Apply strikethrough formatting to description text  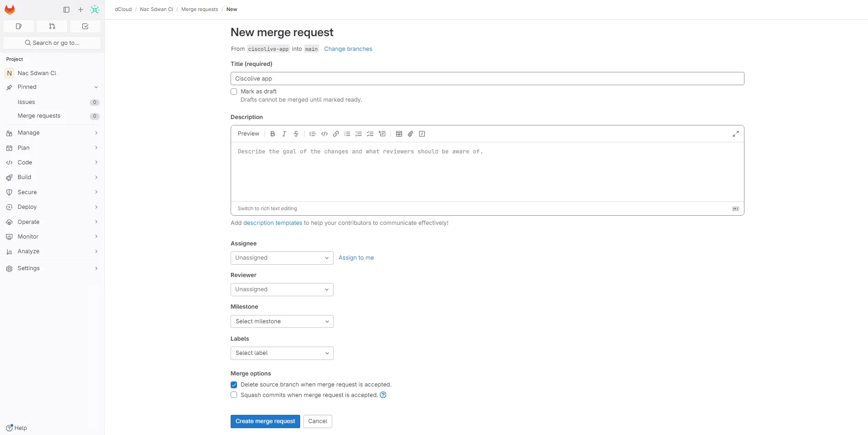[296, 134]
